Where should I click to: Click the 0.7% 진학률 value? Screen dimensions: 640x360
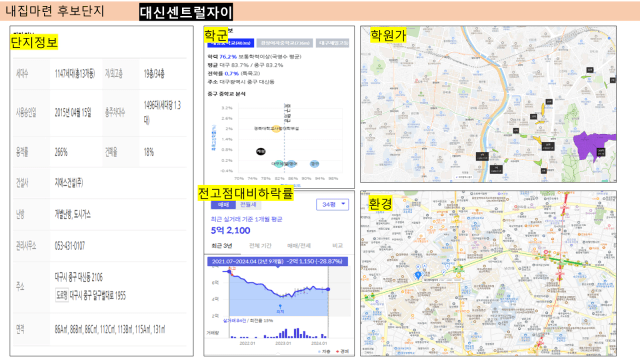(231, 73)
